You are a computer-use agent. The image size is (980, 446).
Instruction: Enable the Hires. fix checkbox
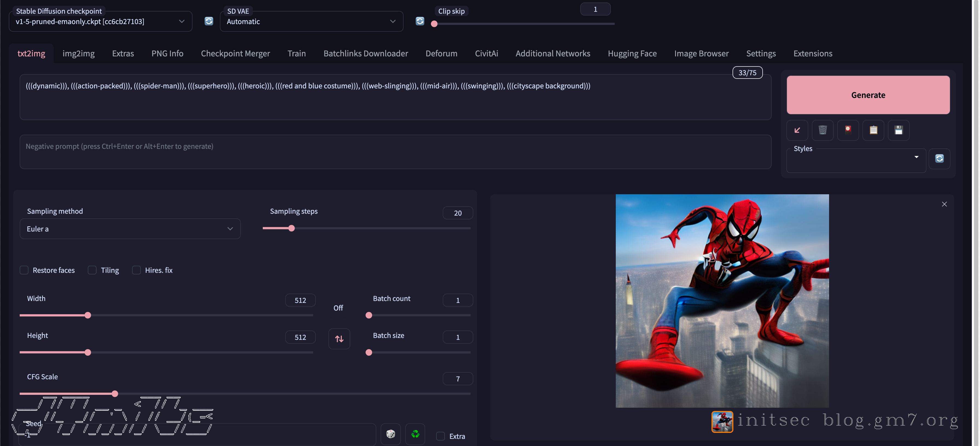point(136,270)
